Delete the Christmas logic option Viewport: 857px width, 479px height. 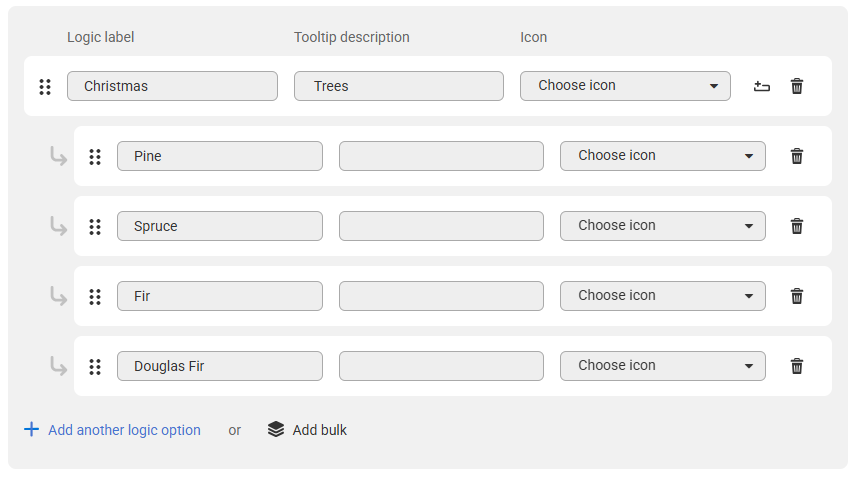click(x=797, y=86)
